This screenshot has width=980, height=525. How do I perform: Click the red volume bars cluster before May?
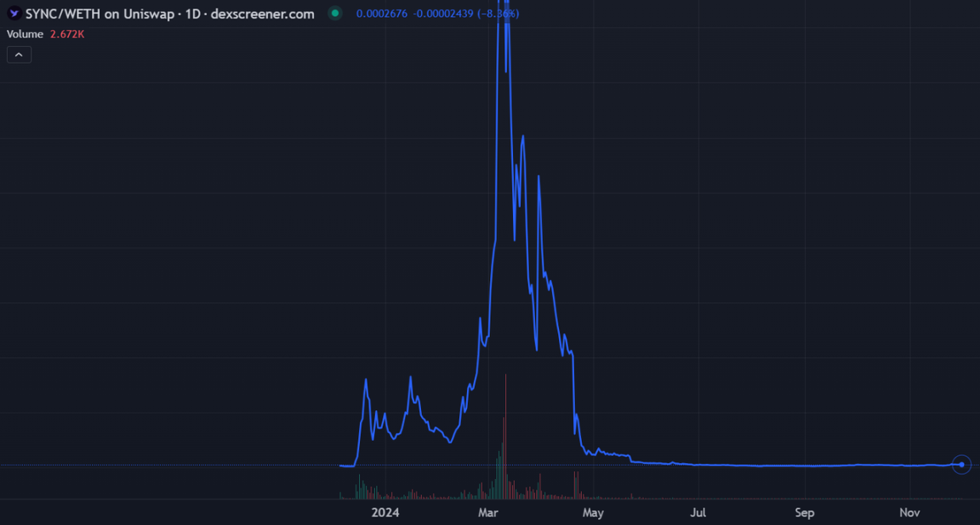(x=576, y=485)
